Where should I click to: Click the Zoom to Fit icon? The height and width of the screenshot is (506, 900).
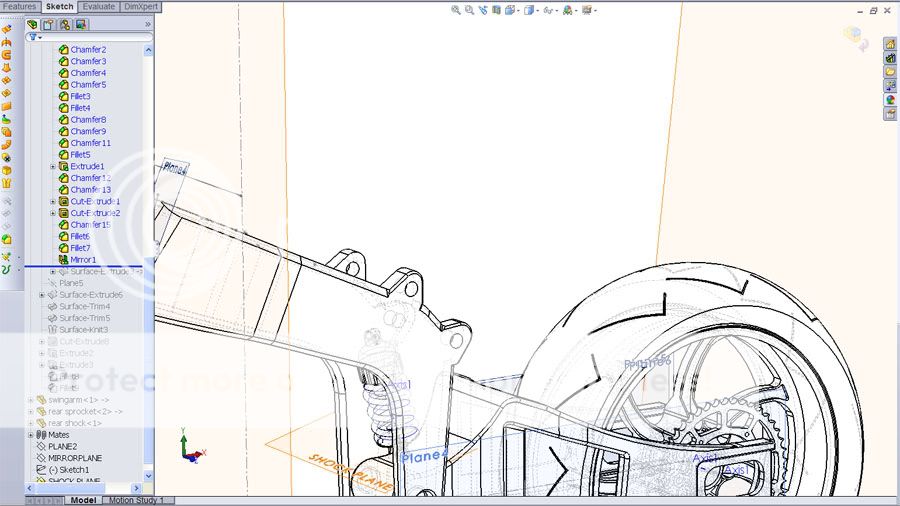(x=456, y=10)
